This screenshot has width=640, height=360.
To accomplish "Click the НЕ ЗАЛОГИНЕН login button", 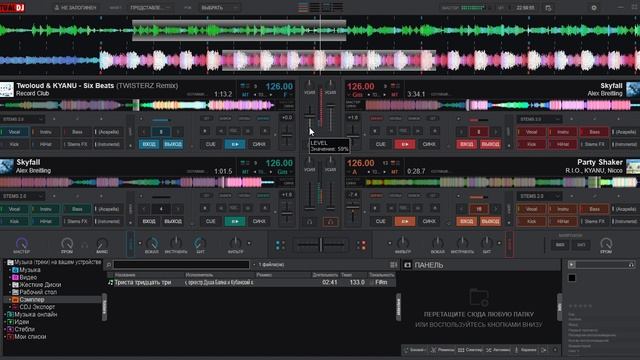I will point(76,8).
